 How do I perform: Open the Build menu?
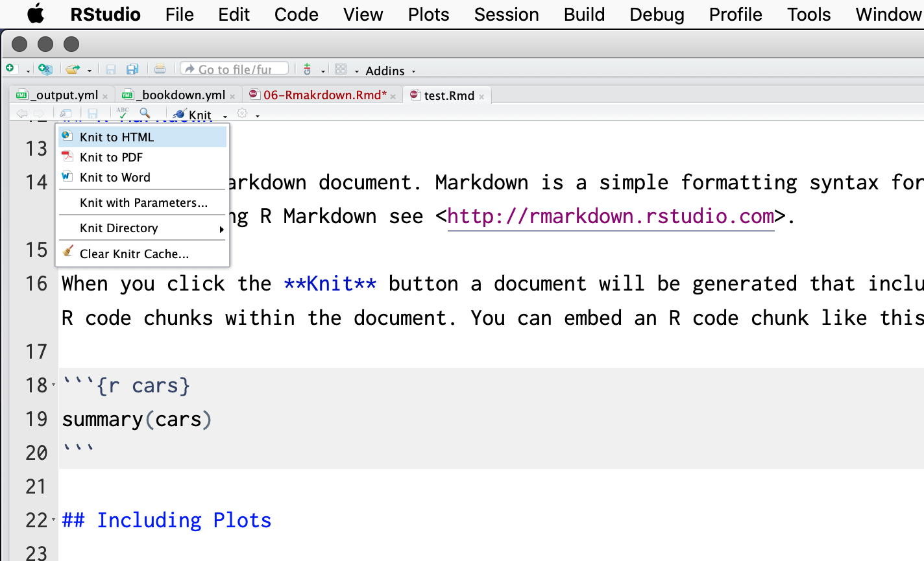[x=585, y=14]
